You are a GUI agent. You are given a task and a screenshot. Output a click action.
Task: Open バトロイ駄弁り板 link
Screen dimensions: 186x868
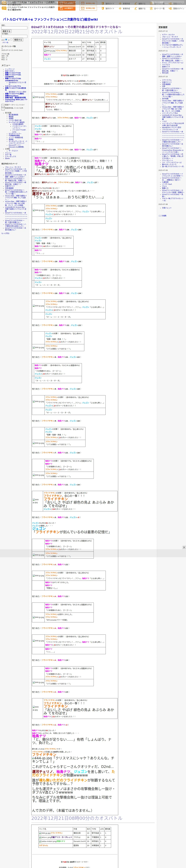coord(15,120)
